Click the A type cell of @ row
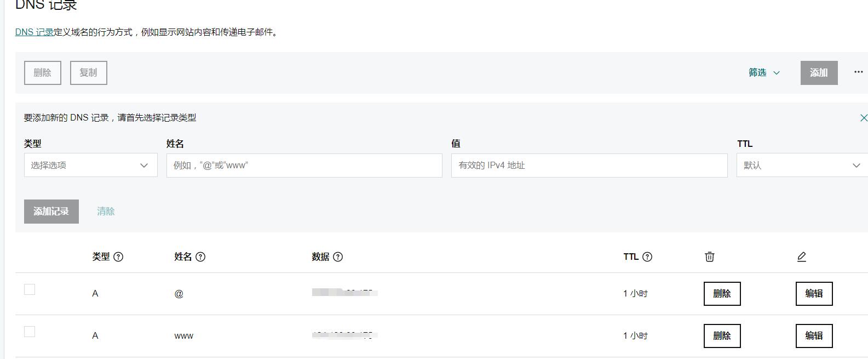The height and width of the screenshot is (359, 868). [x=95, y=294]
